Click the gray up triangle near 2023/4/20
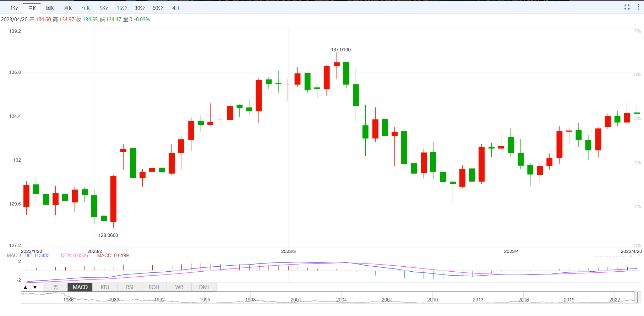644x316 pixels. tap(631, 256)
